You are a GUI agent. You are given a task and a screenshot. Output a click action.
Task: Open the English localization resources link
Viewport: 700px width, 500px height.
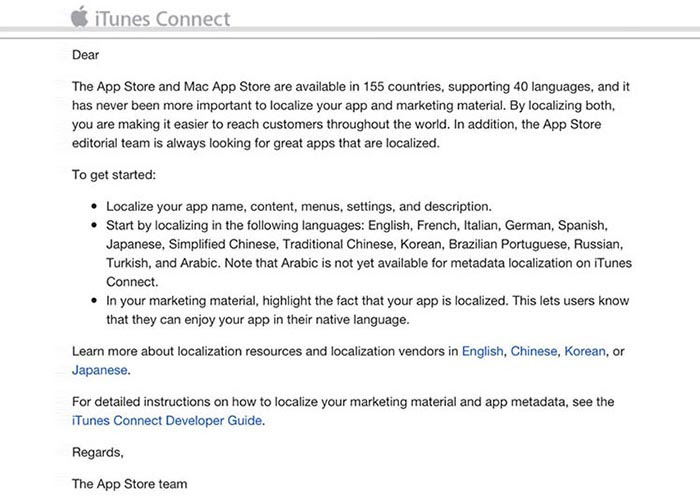[x=482, y=351]
